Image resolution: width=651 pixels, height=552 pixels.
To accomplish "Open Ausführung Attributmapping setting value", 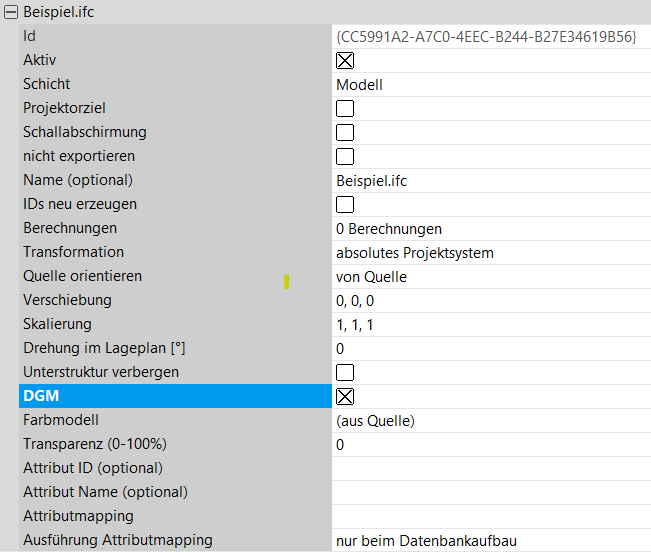I will coord(490,540).
